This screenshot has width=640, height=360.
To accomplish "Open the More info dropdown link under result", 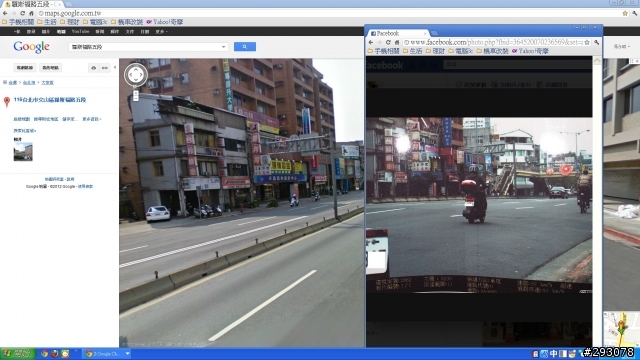I will [91, 119].
